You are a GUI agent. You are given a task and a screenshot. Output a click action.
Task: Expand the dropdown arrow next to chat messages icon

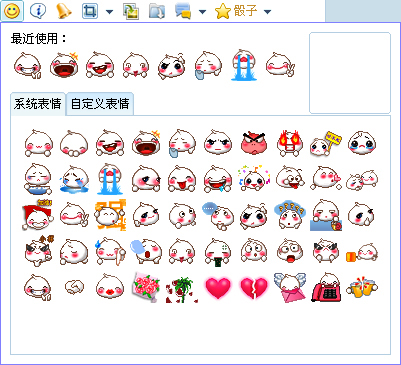202,12
